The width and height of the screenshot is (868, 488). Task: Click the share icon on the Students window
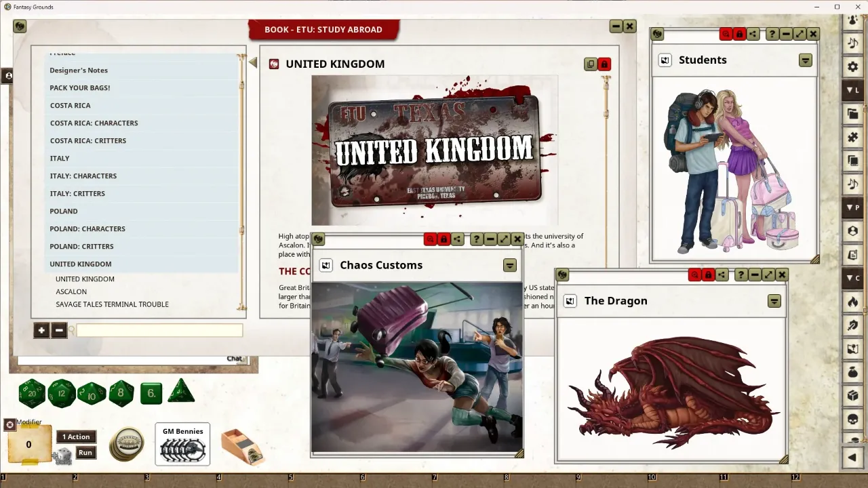pyautogui.click(x=753, y=34)
